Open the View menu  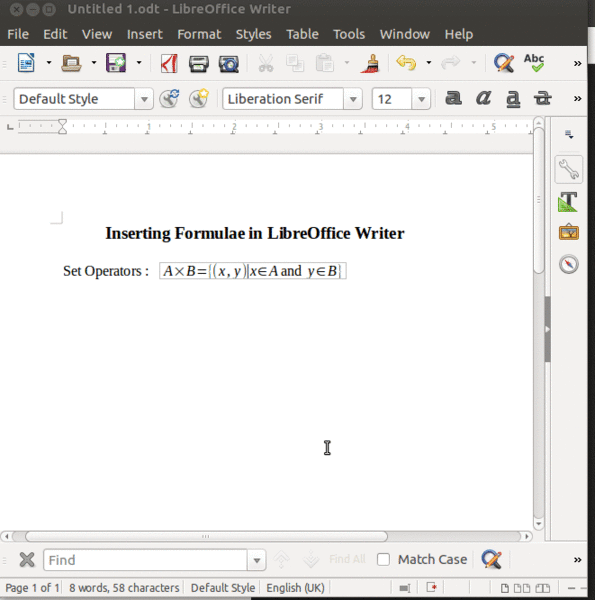pyautogui.click(x=97, y=34)
